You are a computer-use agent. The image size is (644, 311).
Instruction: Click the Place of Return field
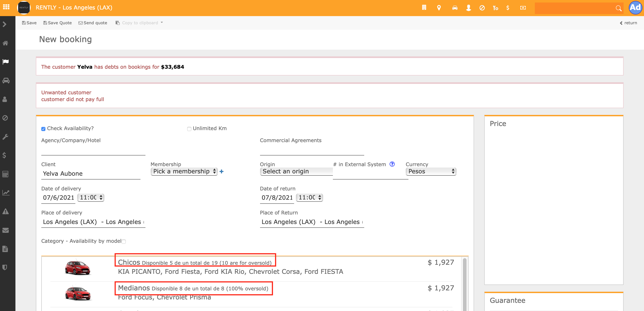coord(312,222)
